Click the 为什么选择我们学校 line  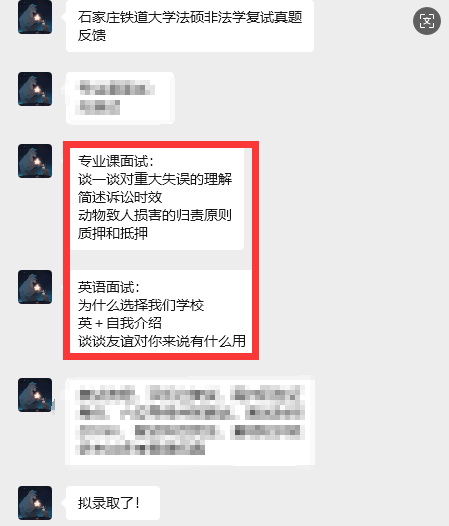point(141,305)
